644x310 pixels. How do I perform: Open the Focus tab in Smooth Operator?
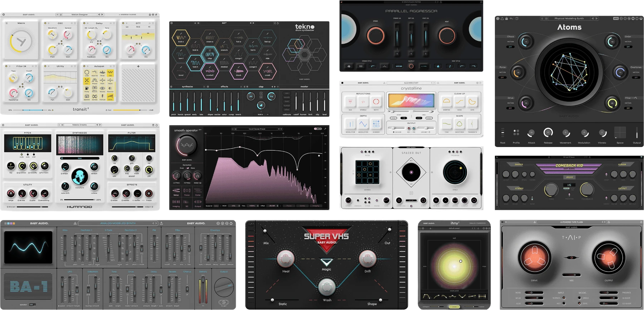click(x=187, y=191)
